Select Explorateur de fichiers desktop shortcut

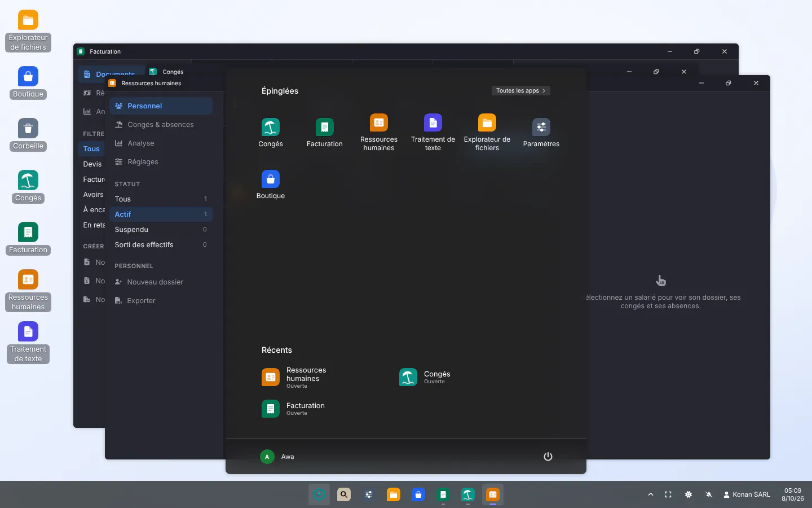point(28,31)
